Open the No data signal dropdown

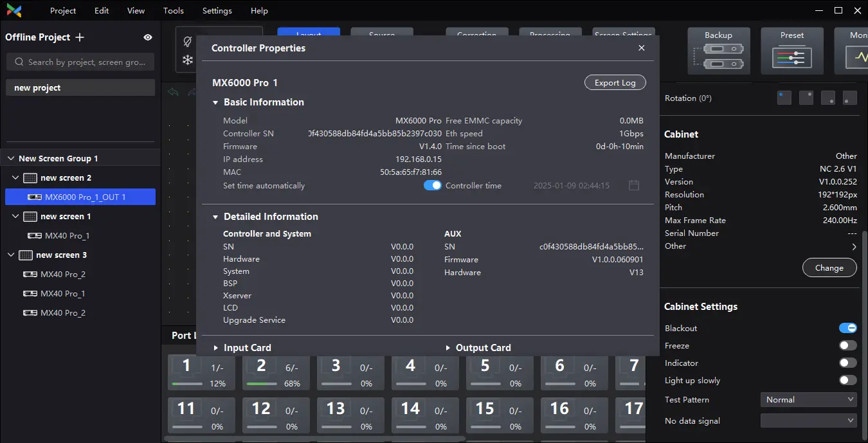pyautogui.click(x=809, y=420)
